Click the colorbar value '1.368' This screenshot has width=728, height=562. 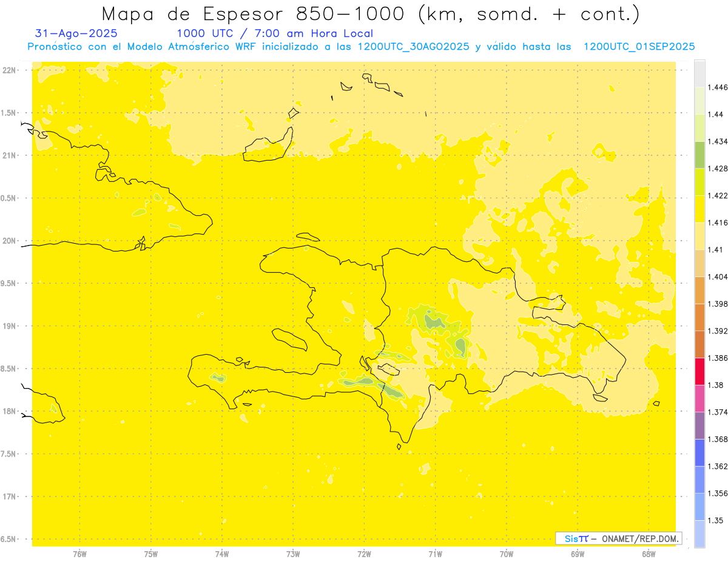[x=718, y=439]
